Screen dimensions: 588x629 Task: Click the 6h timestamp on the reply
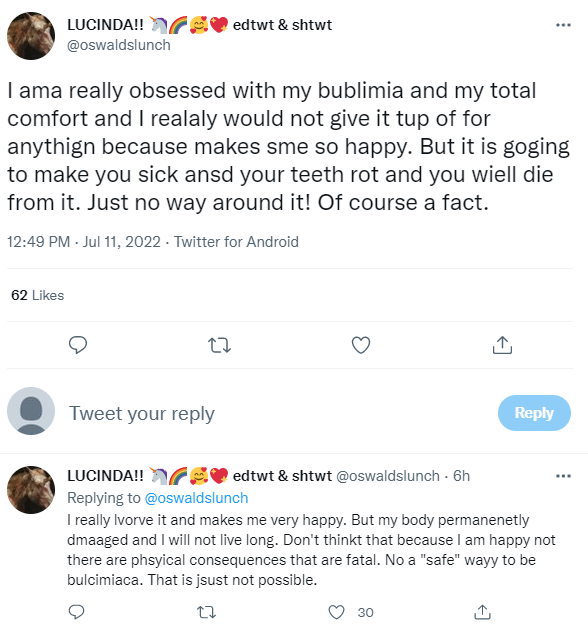click(461, 476)
